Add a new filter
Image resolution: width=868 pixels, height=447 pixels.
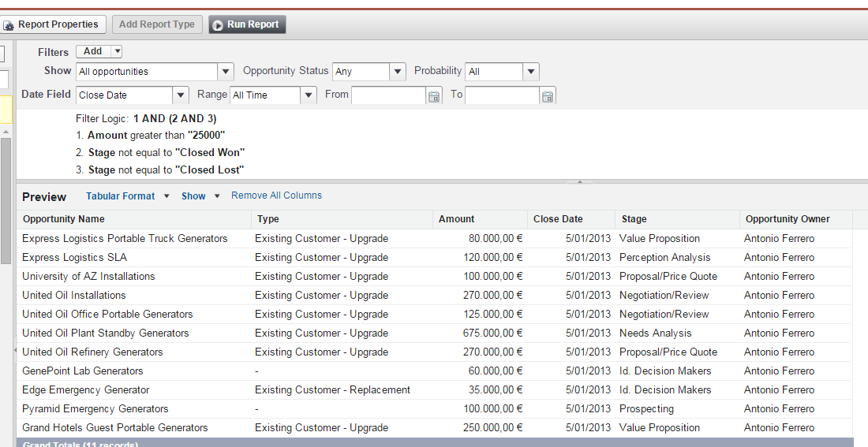tap(92, 51)
